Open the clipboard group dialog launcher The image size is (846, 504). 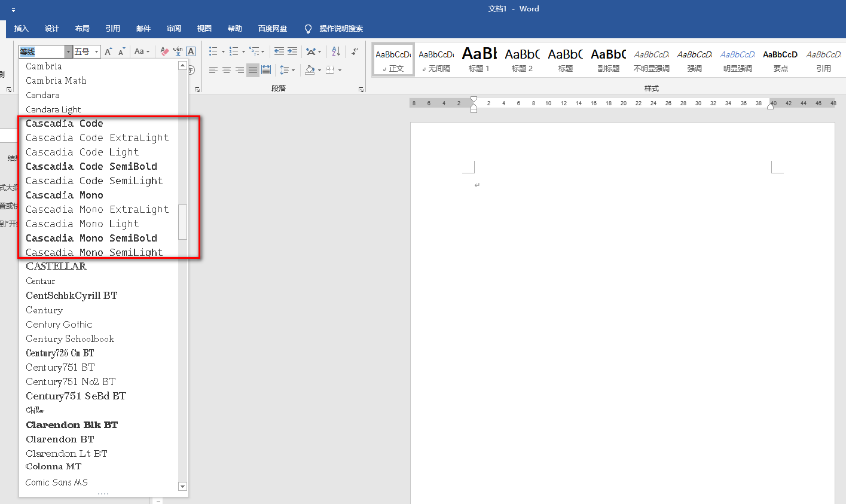[9, 89]
